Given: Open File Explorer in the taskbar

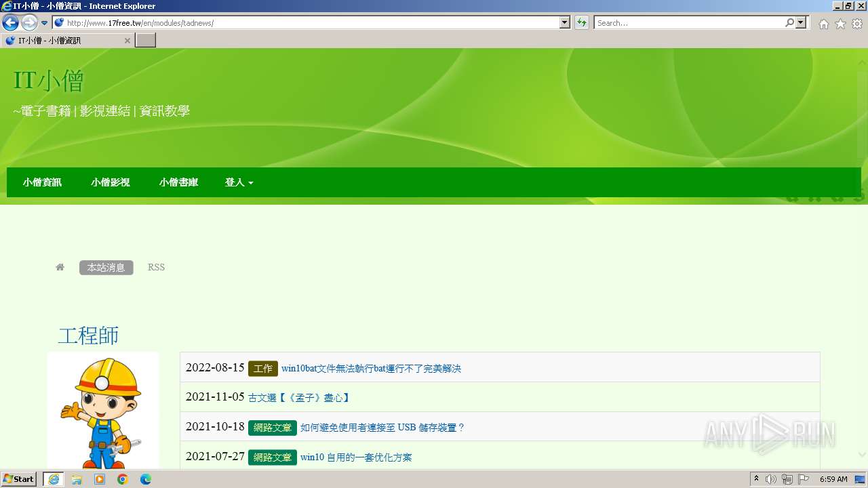Looking at the screenshot, I should [x=76, y=479].
